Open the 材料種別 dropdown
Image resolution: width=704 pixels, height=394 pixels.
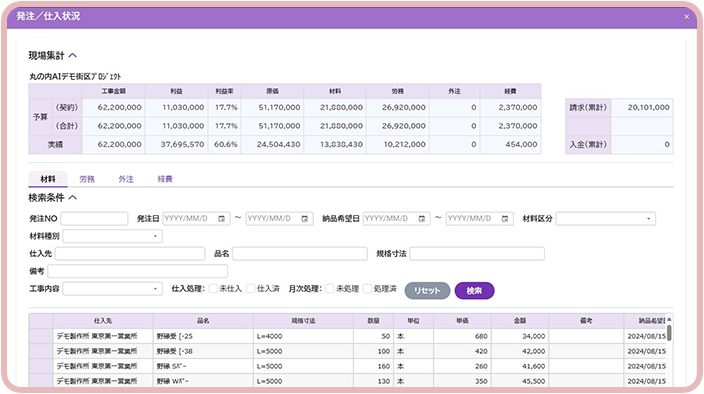113,236
